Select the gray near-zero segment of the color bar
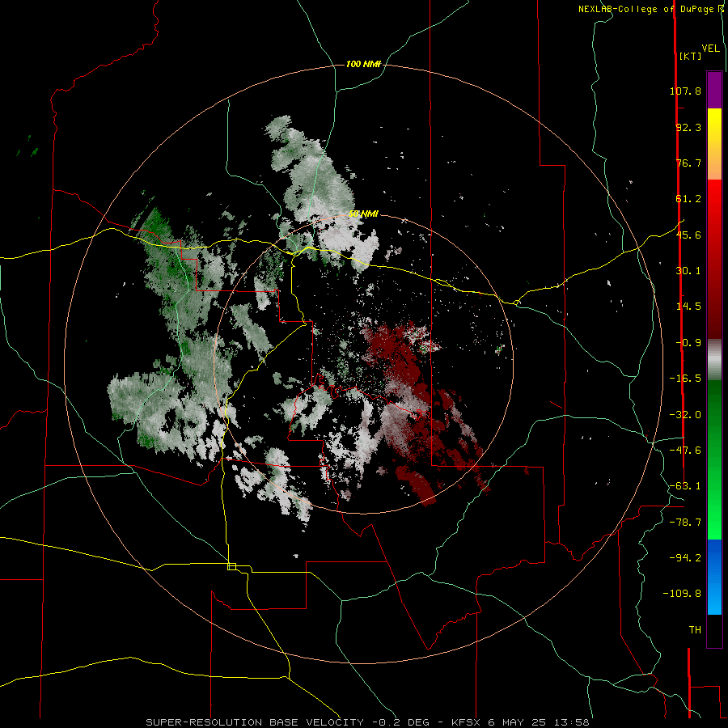This screenshot has width=728, height=728. click(714, 360)
